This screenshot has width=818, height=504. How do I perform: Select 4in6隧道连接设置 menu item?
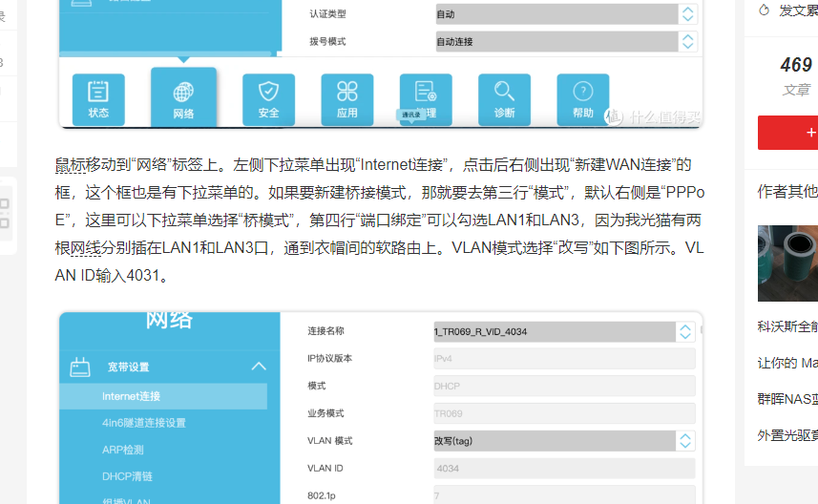144,423
